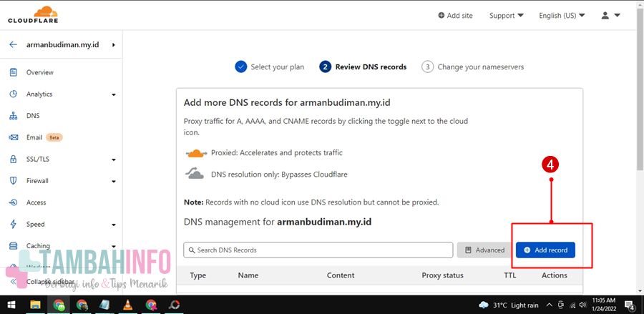Screen dimensions: 644x314
Task: Click the 'DNS management for armanbudiman.my.id' heading
Action: [x=278, y=222]
